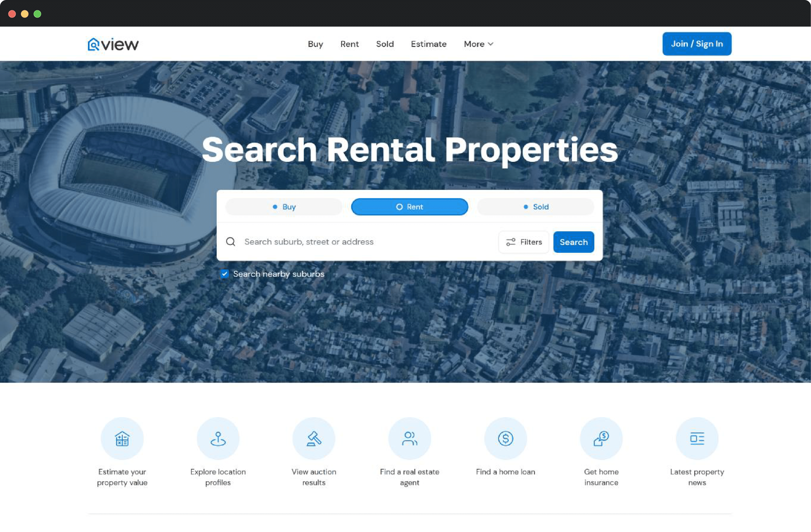Expand the More dropdown menu
This screenshot has height=532, width=811.
click(x=478, y=44)
